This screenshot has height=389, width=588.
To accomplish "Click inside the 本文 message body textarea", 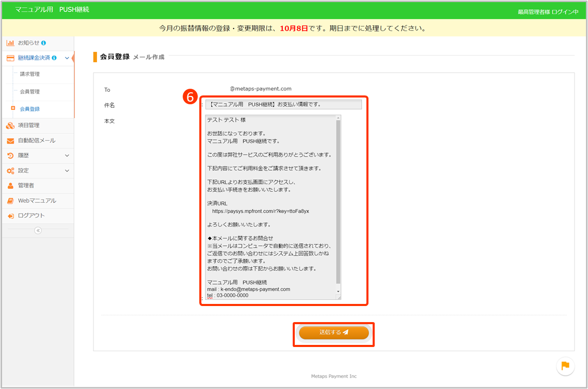I will tap(270, 207).
